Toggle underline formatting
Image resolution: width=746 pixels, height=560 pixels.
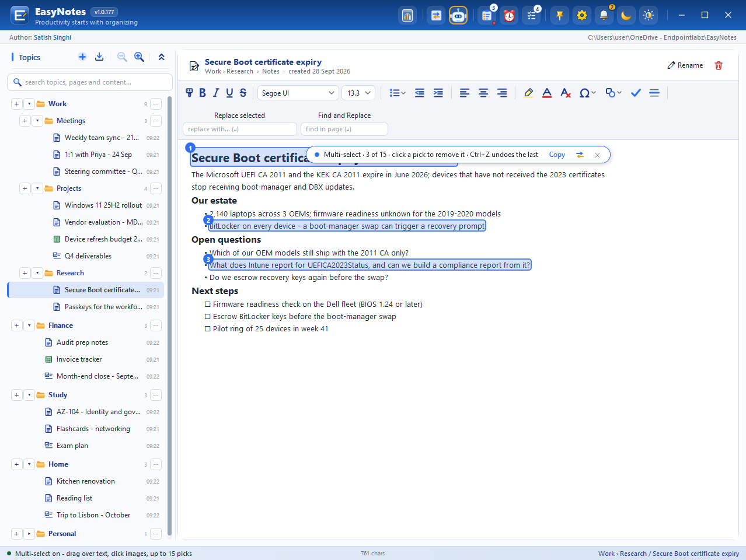click(x=229, y=93)
